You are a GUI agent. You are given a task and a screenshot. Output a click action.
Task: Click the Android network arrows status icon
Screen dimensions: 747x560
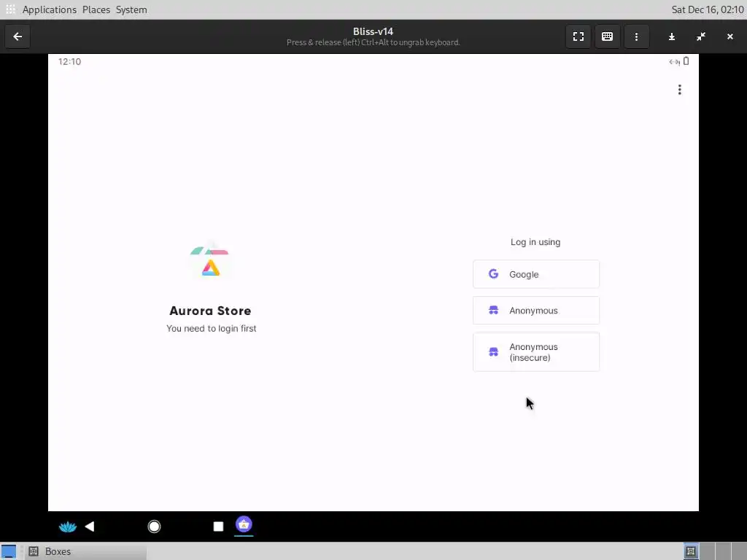pos(674,61)
